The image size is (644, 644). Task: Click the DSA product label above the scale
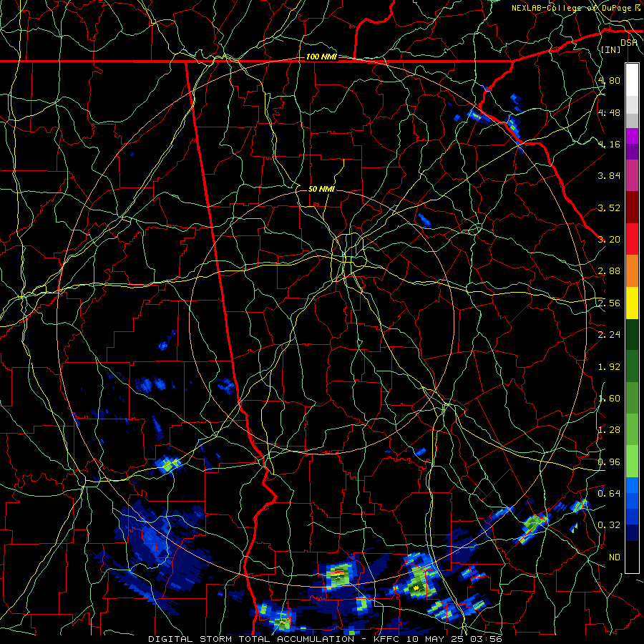(628, 42)
